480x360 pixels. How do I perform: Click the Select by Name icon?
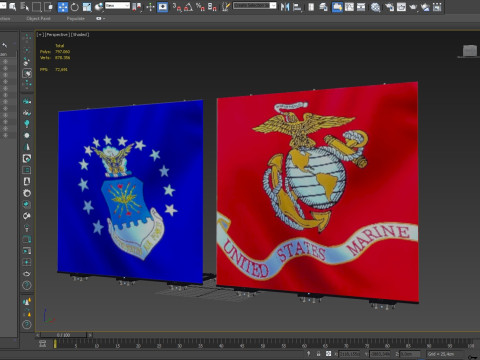pos(24,7)
